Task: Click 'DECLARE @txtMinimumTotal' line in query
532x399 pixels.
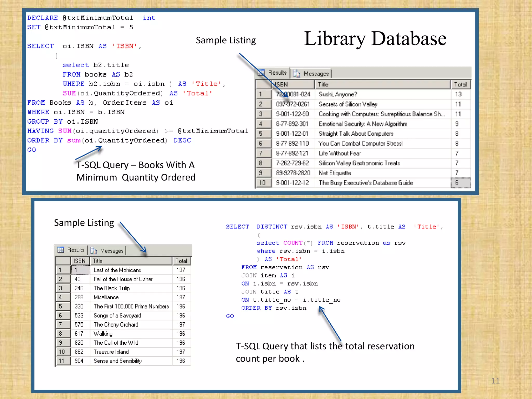Action: [x=91, y=18]
